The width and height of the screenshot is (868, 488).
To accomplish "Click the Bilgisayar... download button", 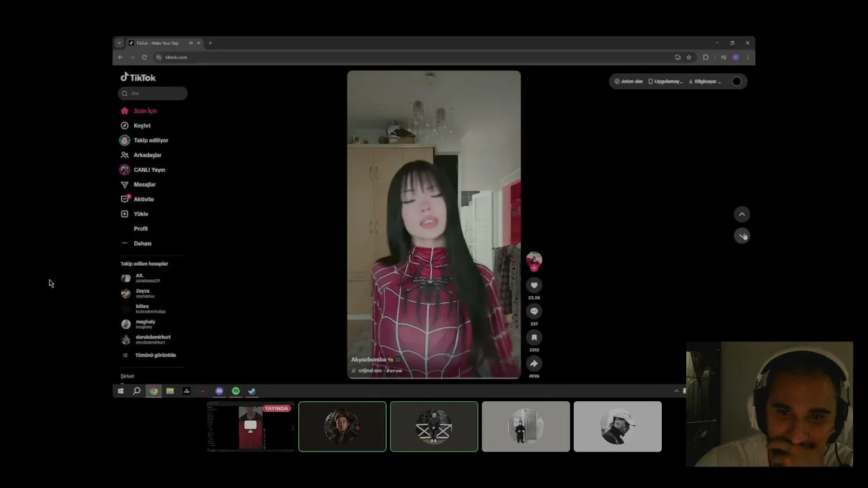I will click(705, 81).
